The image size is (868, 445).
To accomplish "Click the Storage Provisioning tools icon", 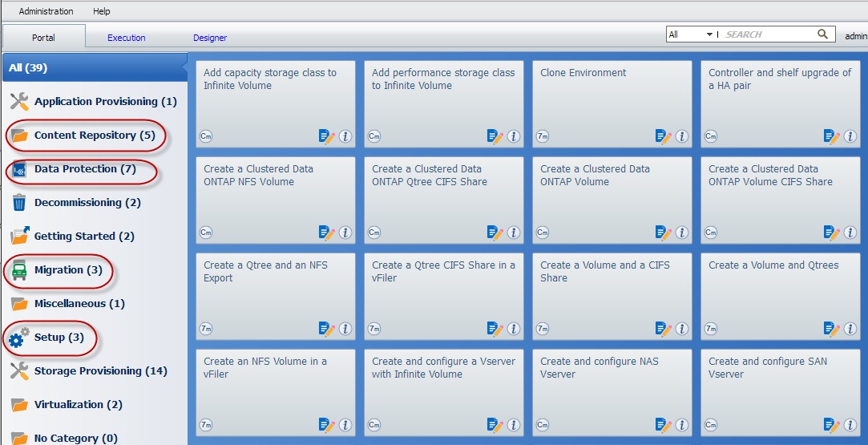I will [x=19, y=370].
